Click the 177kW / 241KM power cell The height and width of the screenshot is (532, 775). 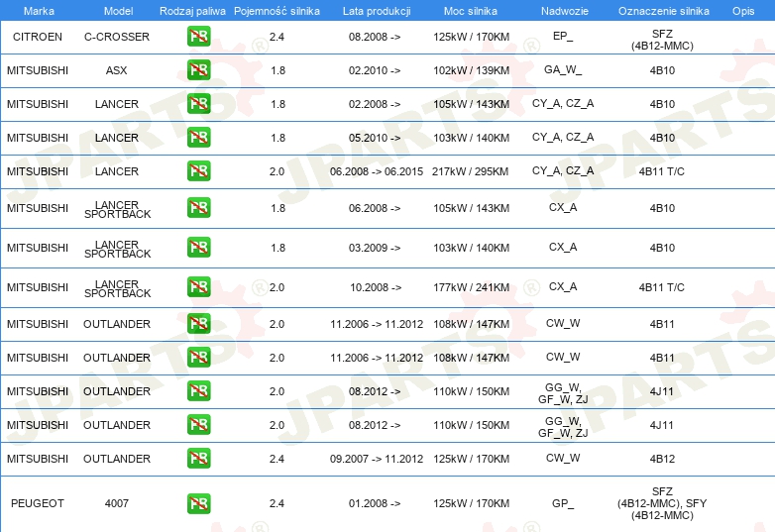pos(471,287)
